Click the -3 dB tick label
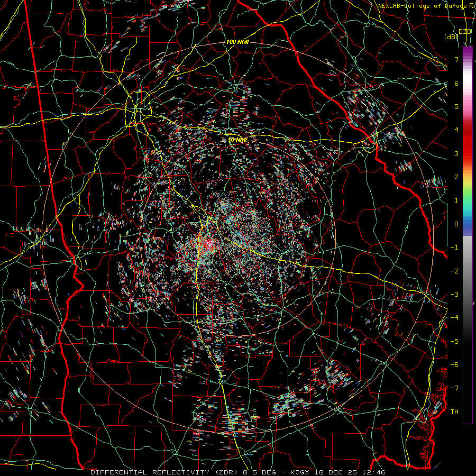The width and height of the screenshot is (476, 476). pos(454,295)
